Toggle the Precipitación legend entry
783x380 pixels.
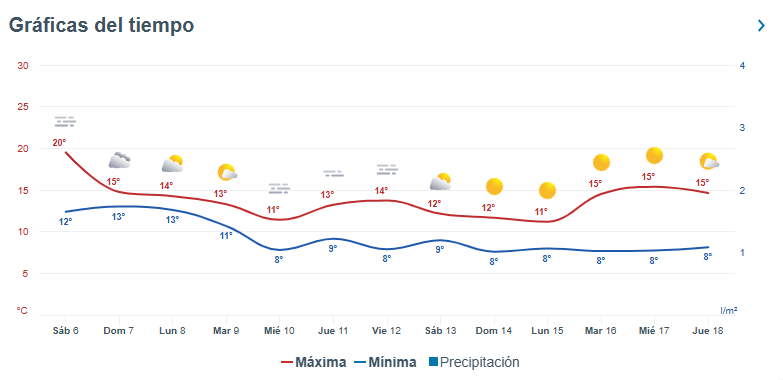point(474,362)
